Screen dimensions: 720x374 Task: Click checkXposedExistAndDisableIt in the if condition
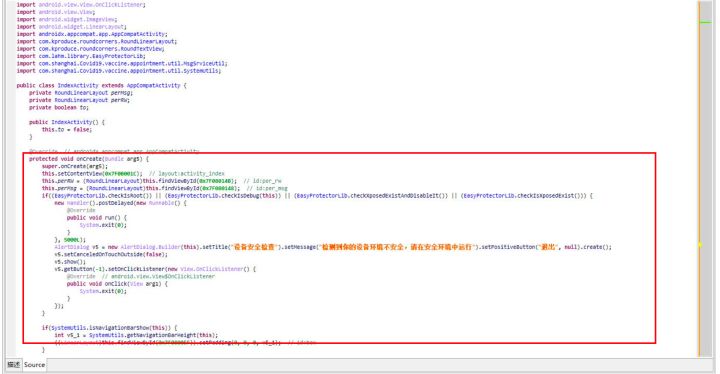point(396,196)
